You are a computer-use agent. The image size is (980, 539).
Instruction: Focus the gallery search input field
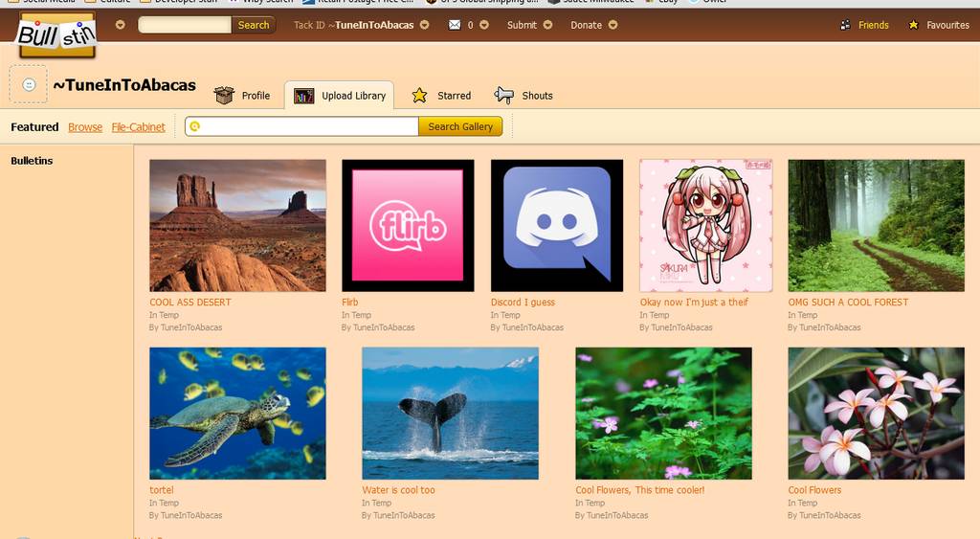[x=301, y=126]
